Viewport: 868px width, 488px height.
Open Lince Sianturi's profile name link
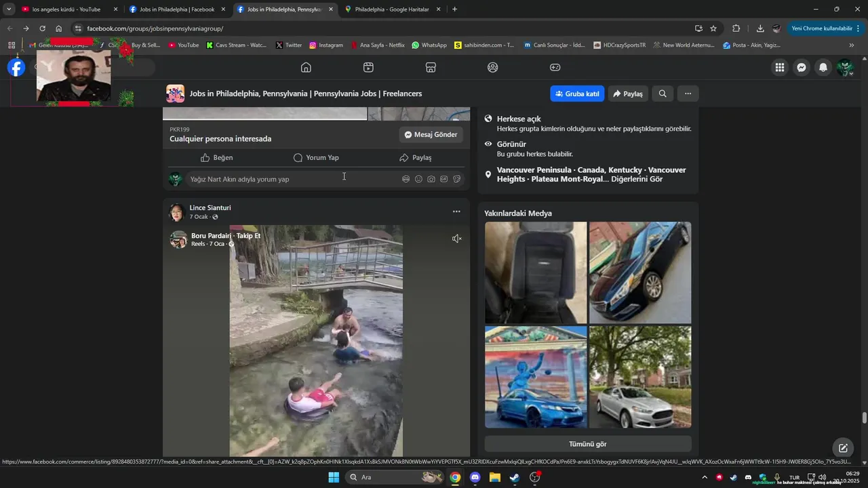coord(210,207)
